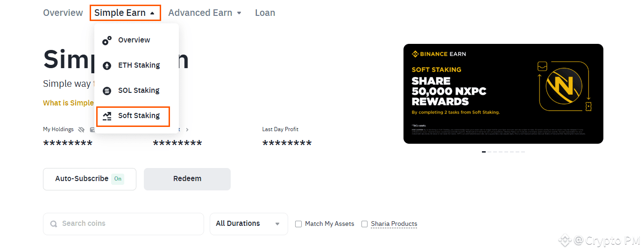This screenshot has height=252, width=644.
Task: Click the SOL Staking Solana icon
Action: tap(107, 91)
